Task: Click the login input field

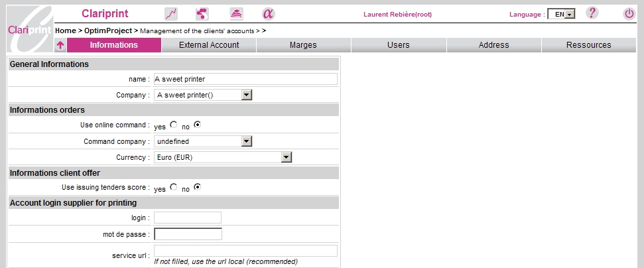Action: (x=188, y=218)
